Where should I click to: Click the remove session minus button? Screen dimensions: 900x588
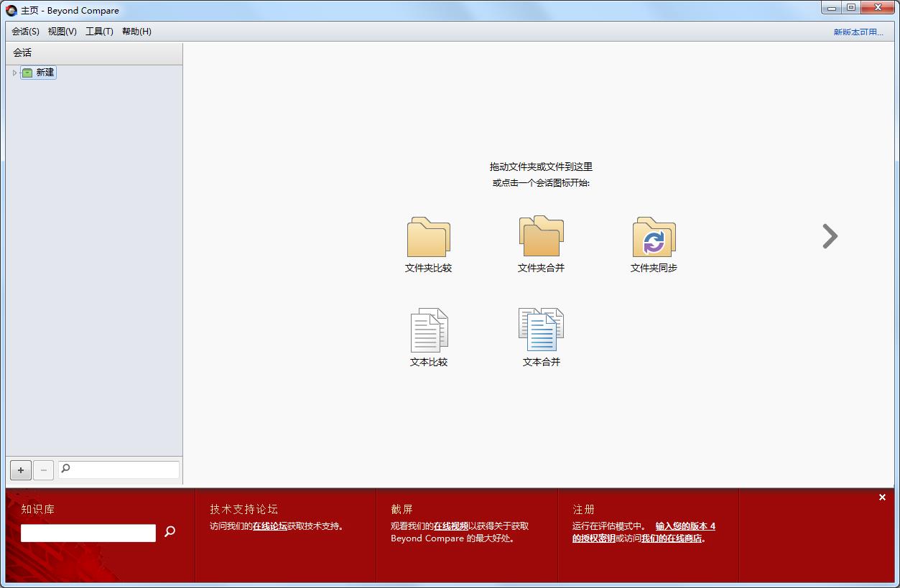click(x=43, y=470)
